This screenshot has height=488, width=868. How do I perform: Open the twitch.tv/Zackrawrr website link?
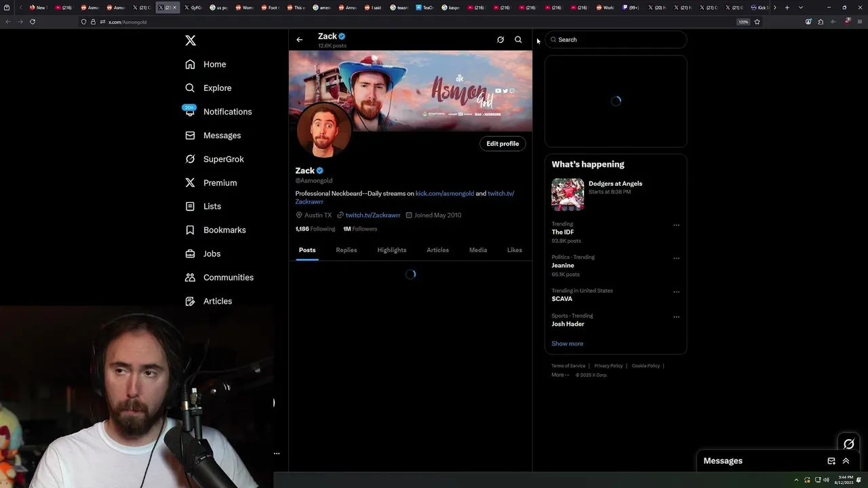pyautogui.click(x=372, y=215)
